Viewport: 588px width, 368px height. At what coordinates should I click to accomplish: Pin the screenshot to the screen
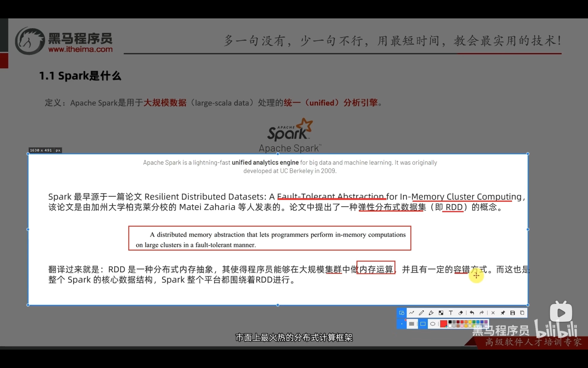pyautogui.click(x=503, y=313)
